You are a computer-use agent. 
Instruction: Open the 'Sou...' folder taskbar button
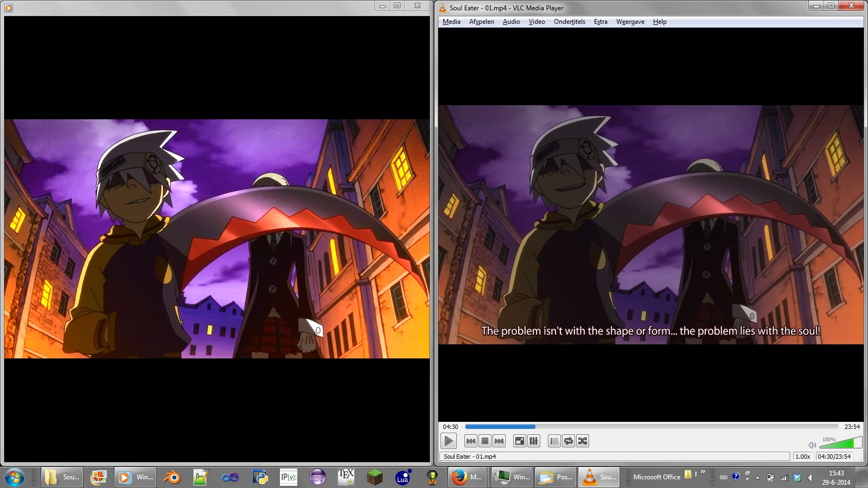(x=62, y=477)
